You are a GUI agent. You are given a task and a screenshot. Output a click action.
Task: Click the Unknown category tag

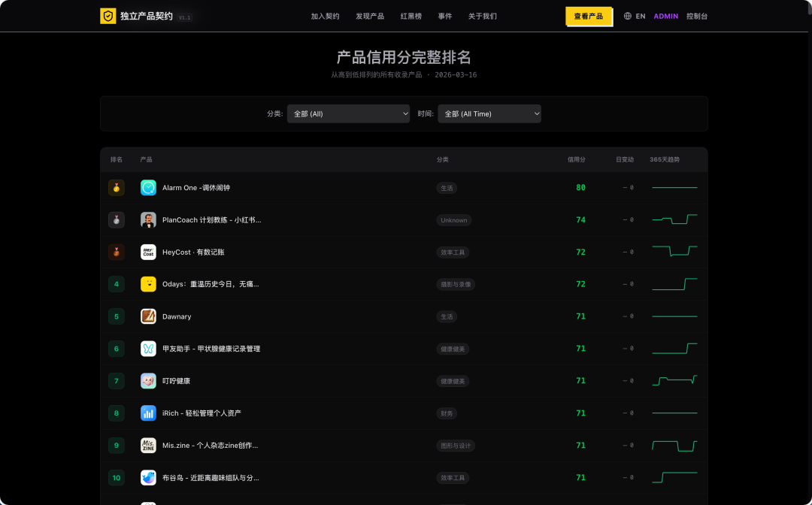(453, 220)
